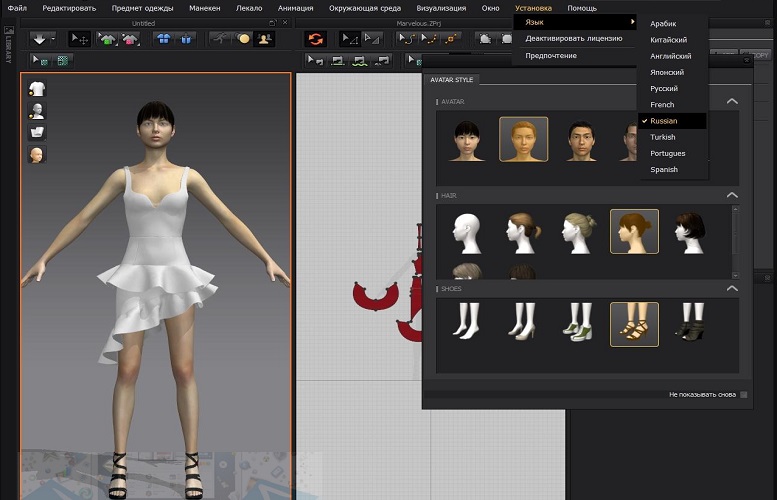This screenshot has height=500, width=777.
Task: Open the Анимация menu
Action: click(295, 8)
